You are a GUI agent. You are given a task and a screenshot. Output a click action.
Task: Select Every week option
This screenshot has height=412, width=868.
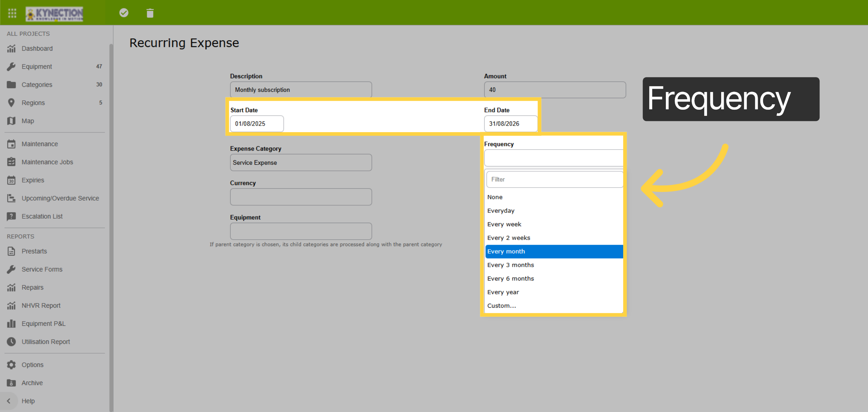554,224
